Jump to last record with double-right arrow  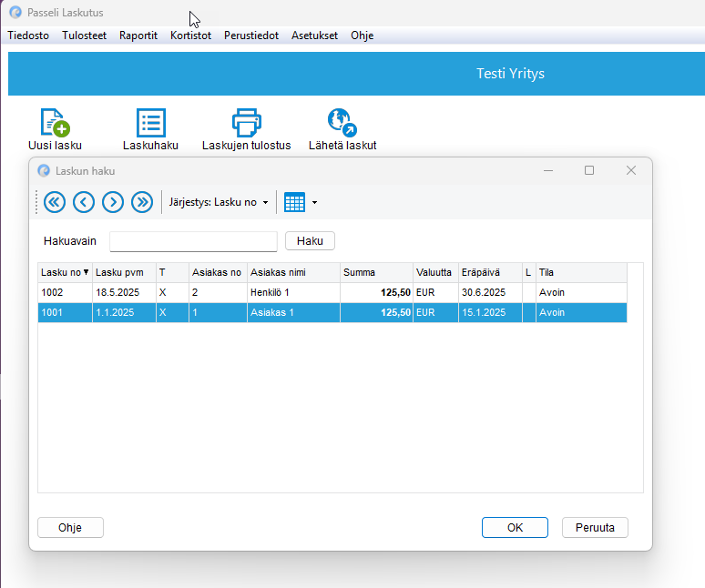(142, 202)
